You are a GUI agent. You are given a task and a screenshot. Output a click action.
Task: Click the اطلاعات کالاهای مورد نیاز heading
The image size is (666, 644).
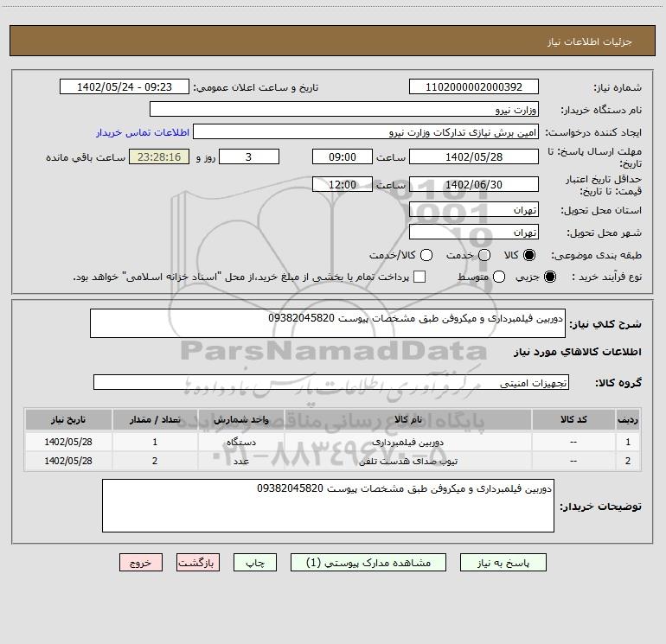point(577,352)
